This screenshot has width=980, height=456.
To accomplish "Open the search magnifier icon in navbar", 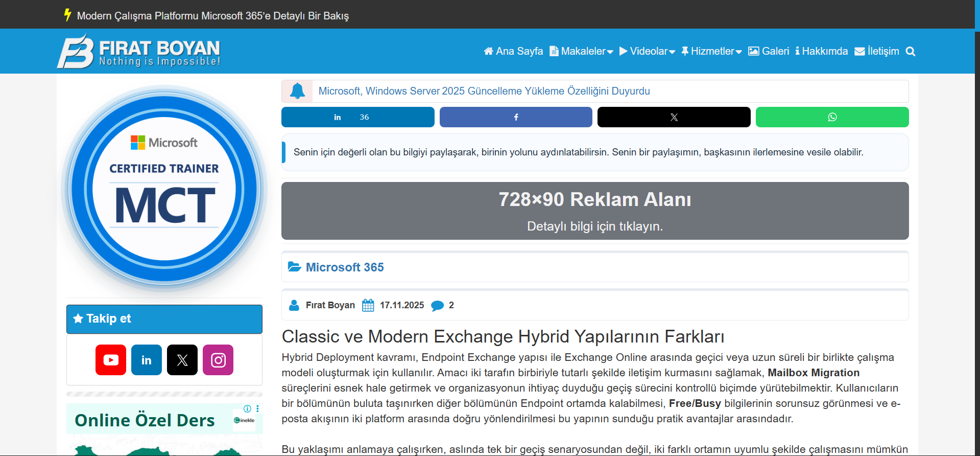I will (910, 52).
